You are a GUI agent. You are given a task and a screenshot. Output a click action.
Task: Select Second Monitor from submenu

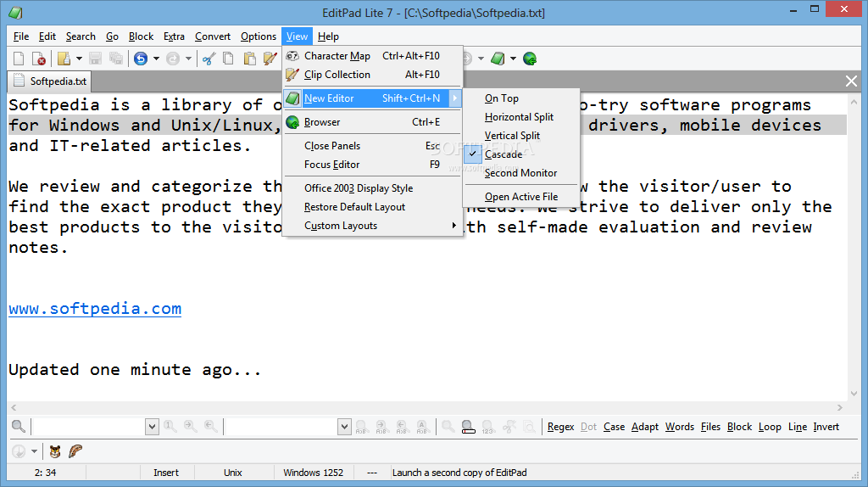point(521,173)
